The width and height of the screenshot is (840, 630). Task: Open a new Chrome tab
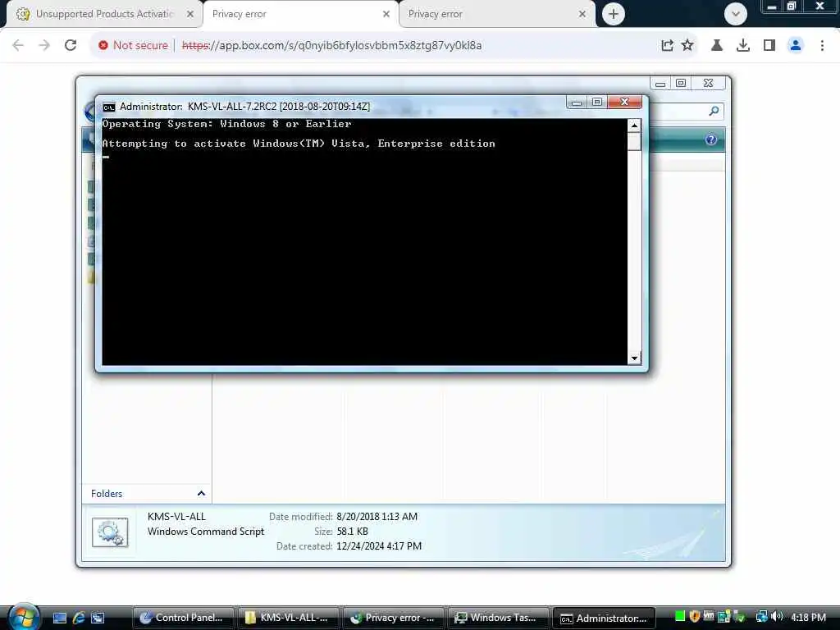614,14
